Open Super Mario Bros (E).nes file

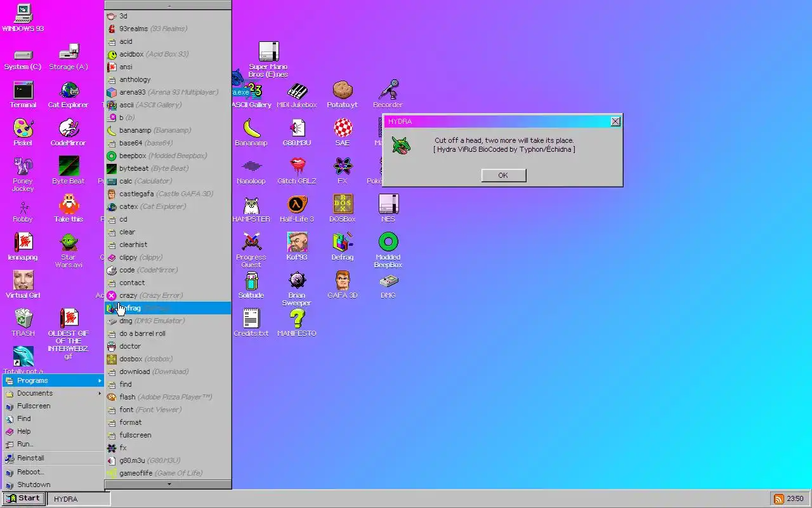[268, 60]
